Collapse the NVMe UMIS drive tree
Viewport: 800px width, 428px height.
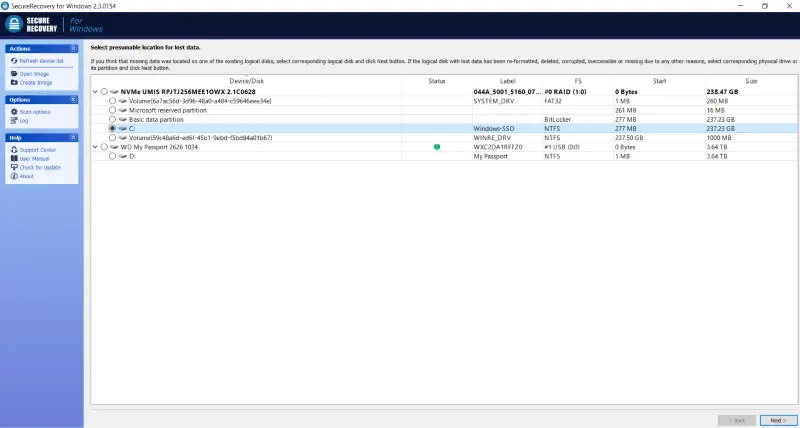pyautogui.click(x=95, y=92)
